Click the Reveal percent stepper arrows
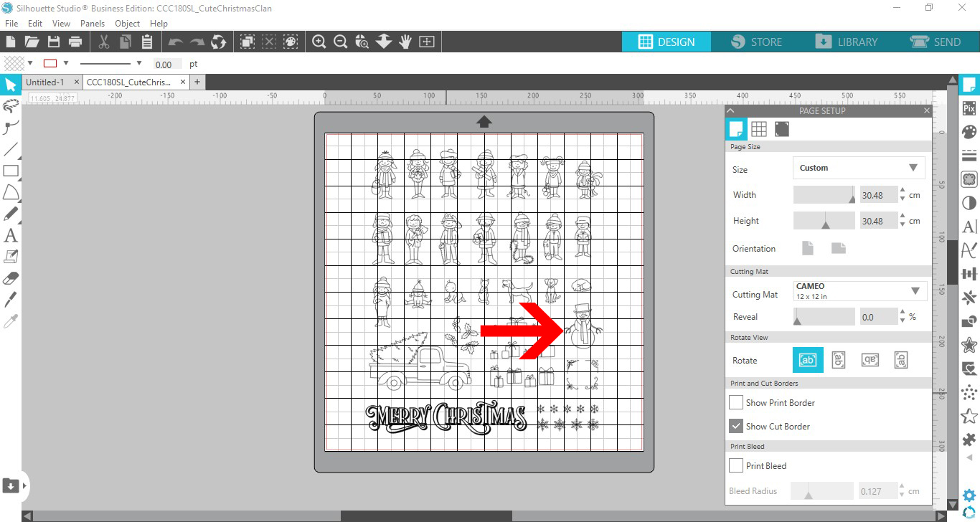The image size is (980, 522). coord(902,316)
